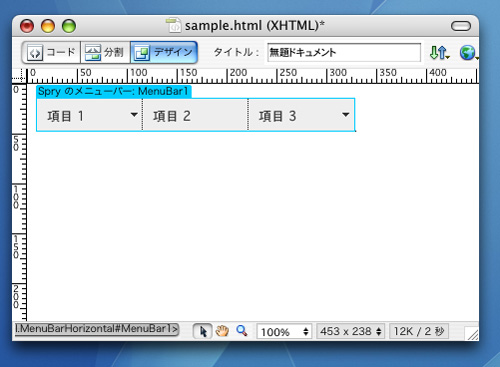Viewport: 500px width, 367px height.
Task: Click menu item 項目 1
Action: tap(65, 116)
